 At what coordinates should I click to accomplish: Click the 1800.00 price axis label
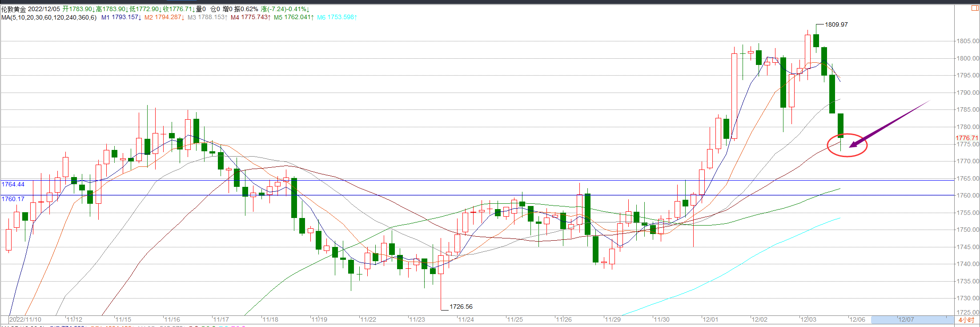click(x=968, y=58)
